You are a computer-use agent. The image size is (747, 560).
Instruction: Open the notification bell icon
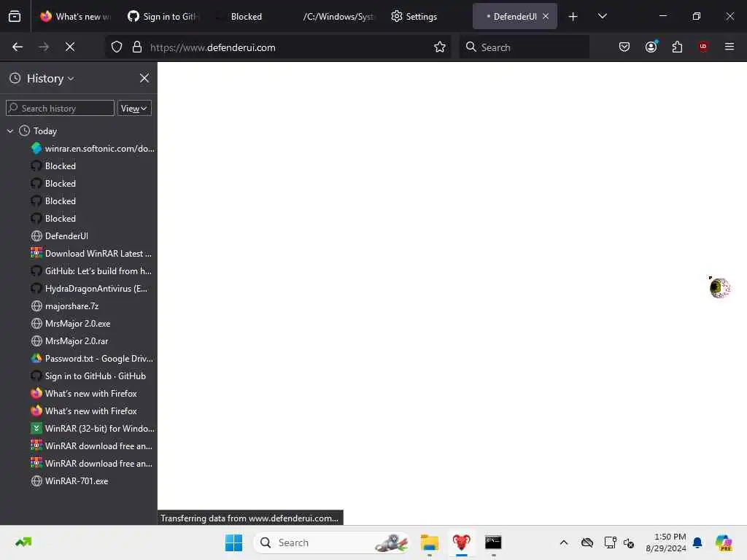click(697, 542)
